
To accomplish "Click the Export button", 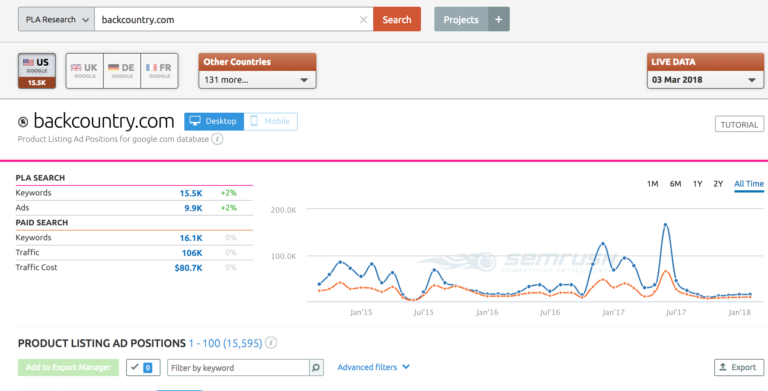I will click(x=739, y=367).
